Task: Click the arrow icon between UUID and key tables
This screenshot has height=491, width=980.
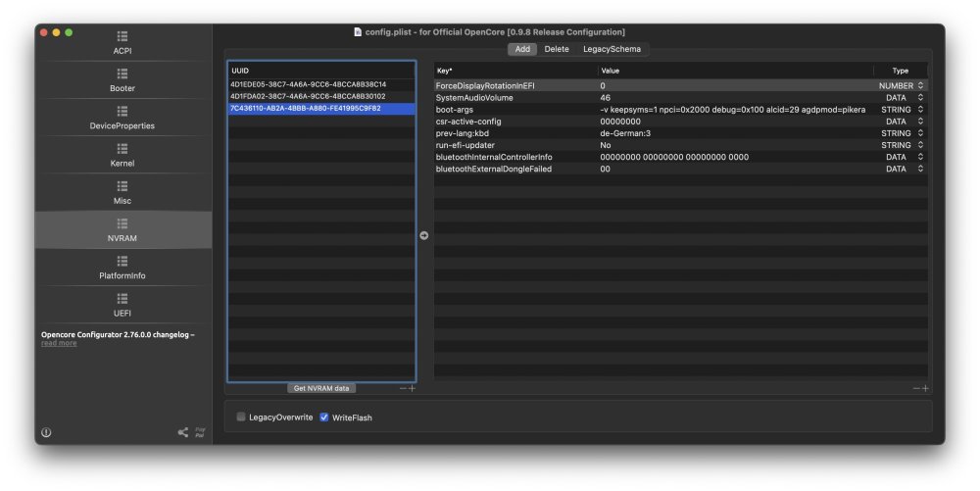Action: point(424,235)
